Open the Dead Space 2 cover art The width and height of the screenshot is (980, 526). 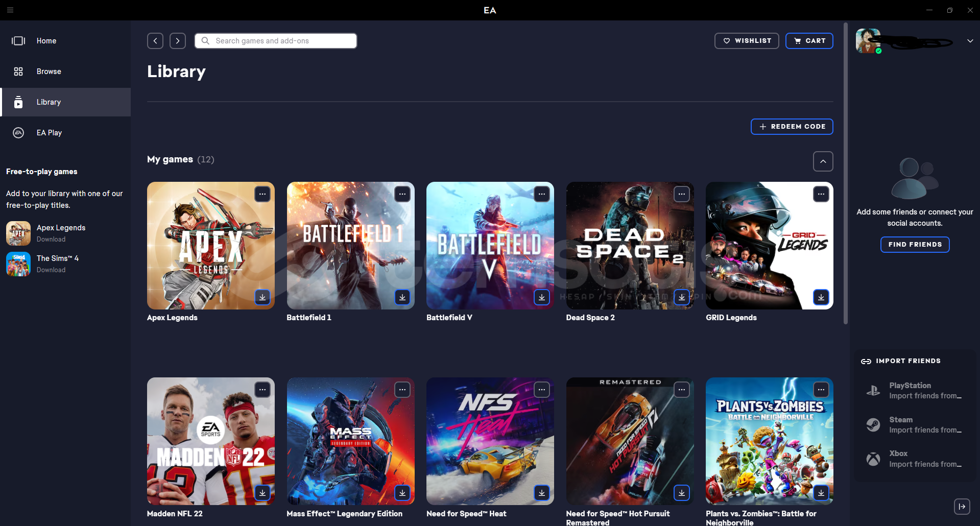coord(630,246)
